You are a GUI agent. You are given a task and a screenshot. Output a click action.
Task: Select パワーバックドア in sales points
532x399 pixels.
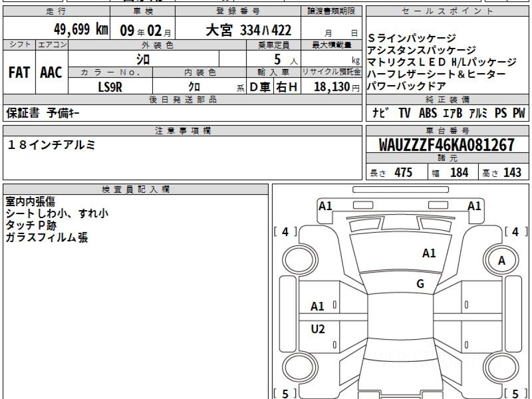[407, 86]
